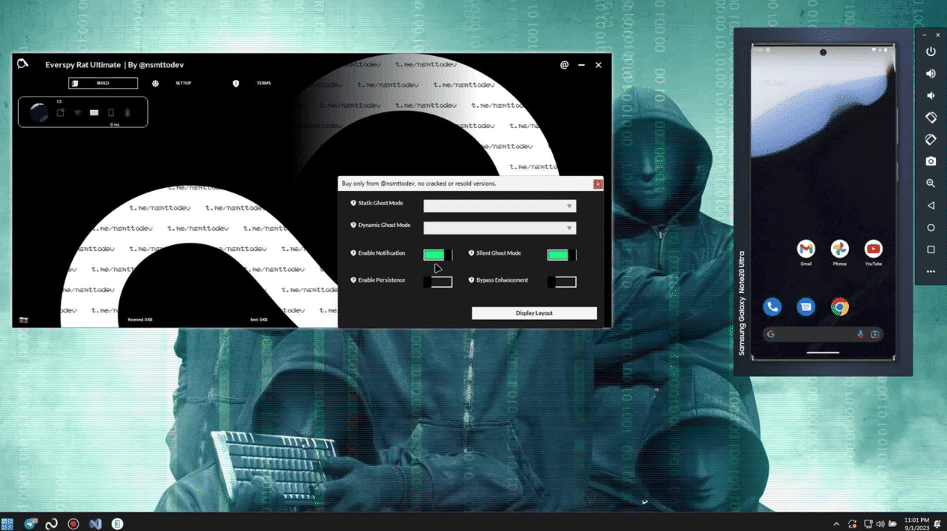Click "Received 0 KB" in the status bar
The width and height of the screenshot is (947, 531).
coord(140,320)
